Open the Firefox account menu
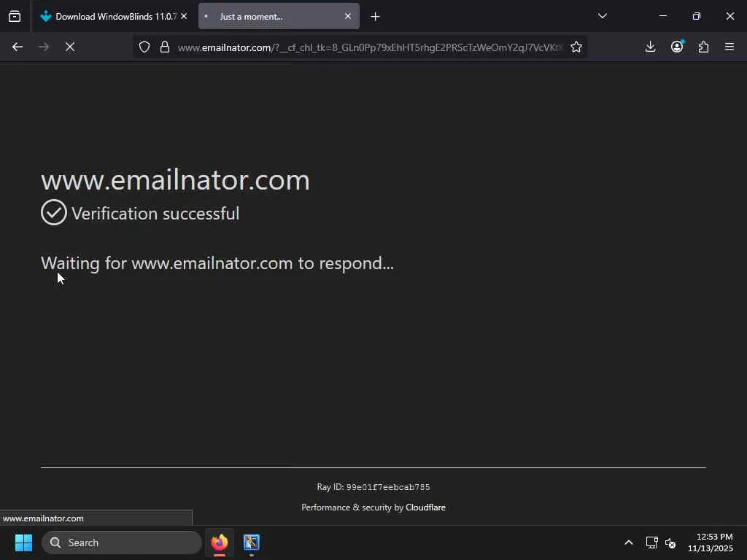Screen dimensions: 747x560 pos(677,47)
